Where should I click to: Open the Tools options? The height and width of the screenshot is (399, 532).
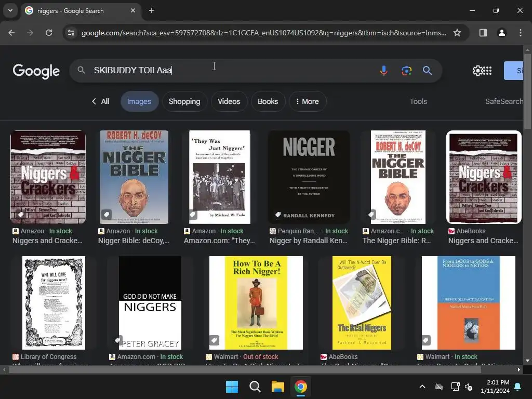(418, 101)
